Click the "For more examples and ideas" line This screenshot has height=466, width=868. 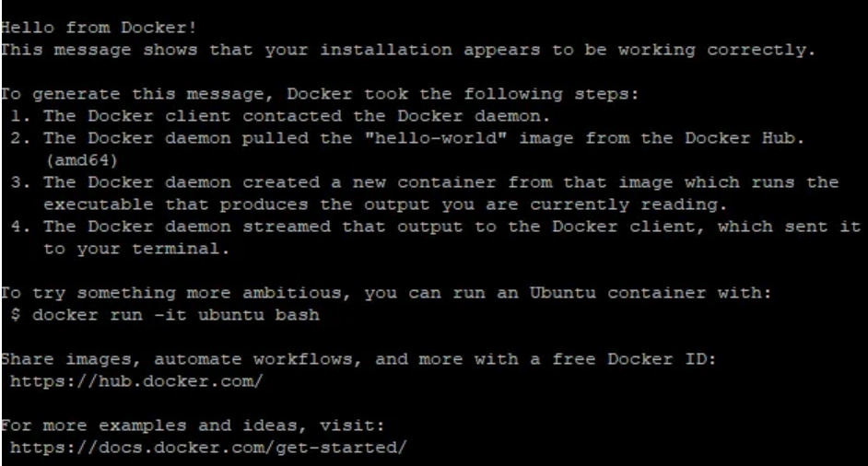point(192,425)
